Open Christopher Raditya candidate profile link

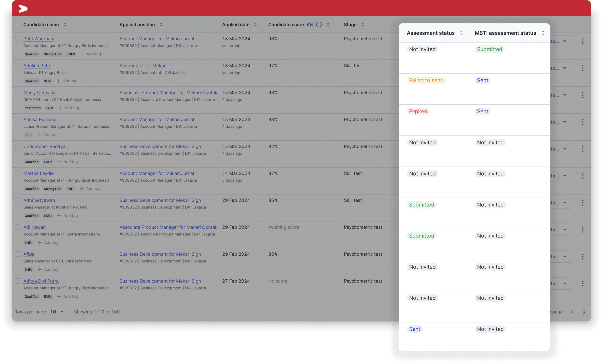(44, 146)
